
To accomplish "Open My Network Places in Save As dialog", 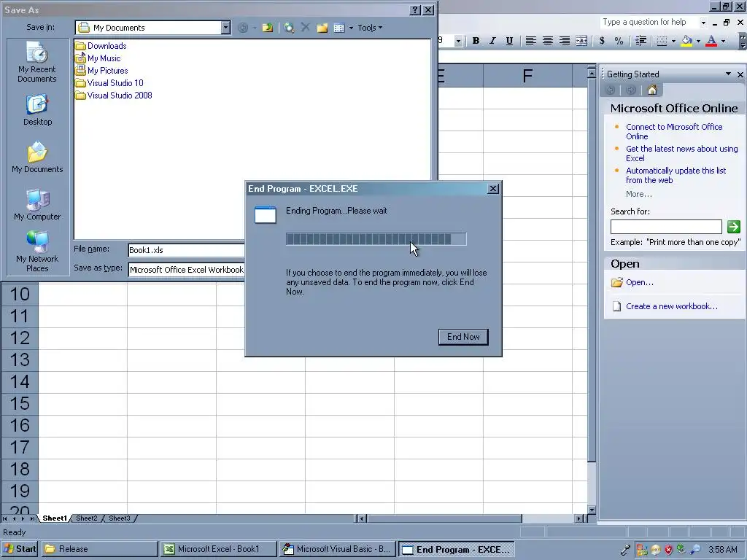I will (x=37, y=252).
